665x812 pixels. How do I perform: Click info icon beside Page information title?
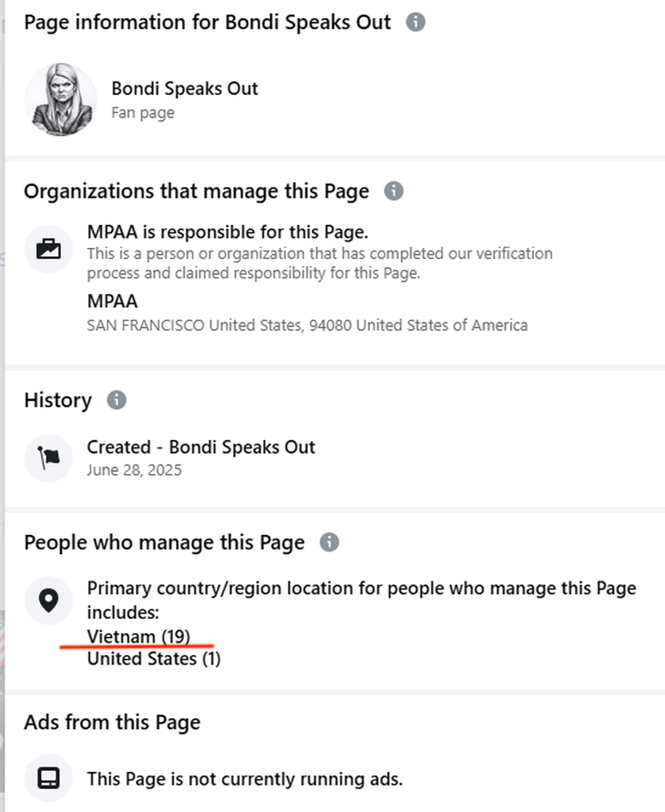click(415, 22)
